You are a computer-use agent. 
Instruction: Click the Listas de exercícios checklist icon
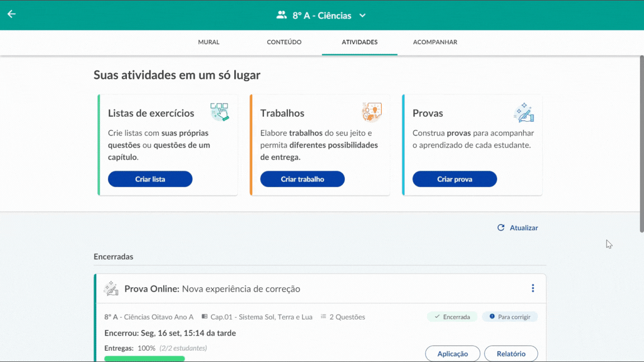click(220, 112)
